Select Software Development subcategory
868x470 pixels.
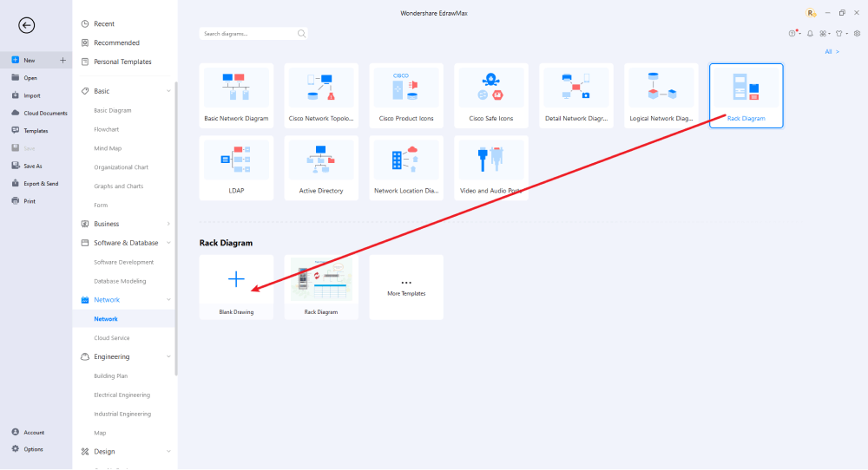coord(123,262)
